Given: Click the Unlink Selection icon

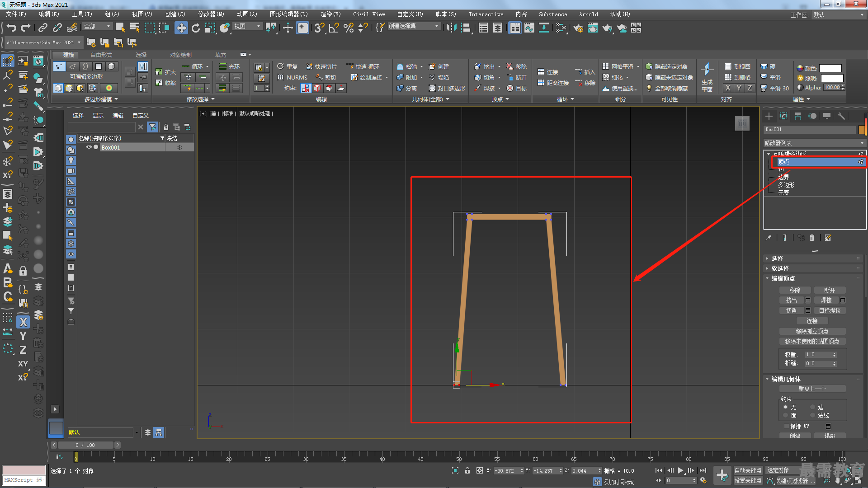Looking at the screenshot, I should click(57, 28).
